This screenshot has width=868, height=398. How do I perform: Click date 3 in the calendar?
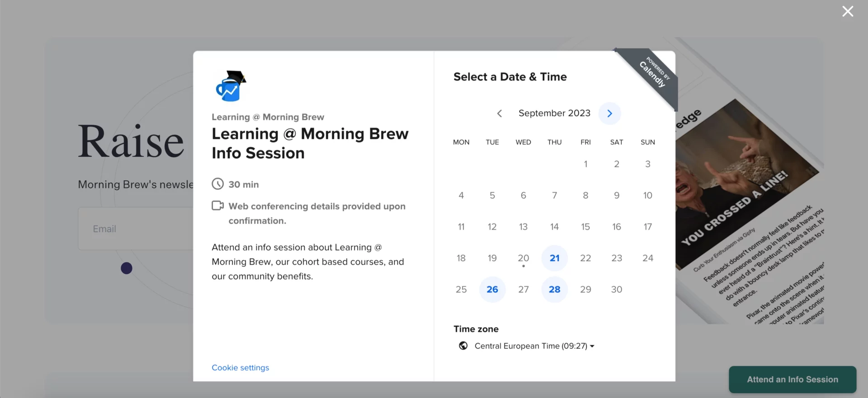point(648,164)
